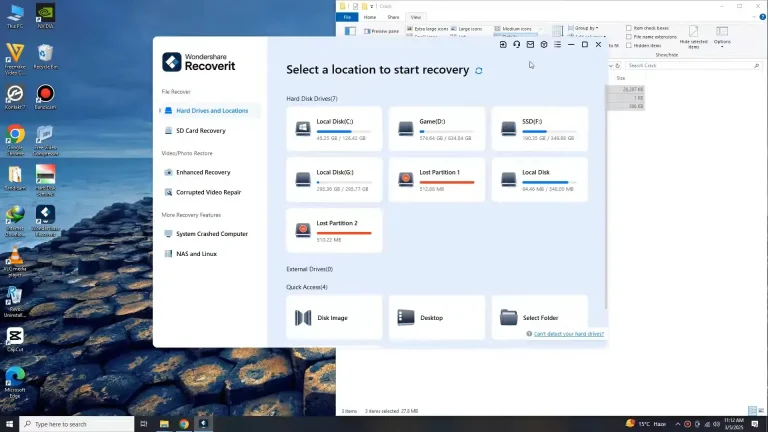Screen dimensions: 768x432
Task: Open Bandicam desktop shortcut
Action: pyautogui.click(x=45, y=97)
